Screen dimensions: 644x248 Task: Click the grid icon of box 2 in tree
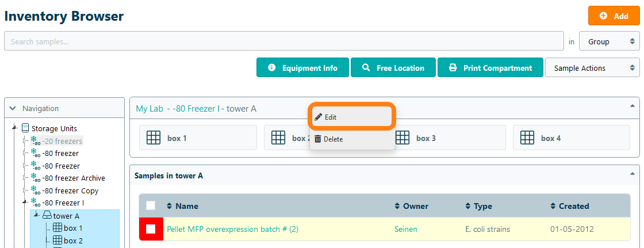tap(57, 241)
